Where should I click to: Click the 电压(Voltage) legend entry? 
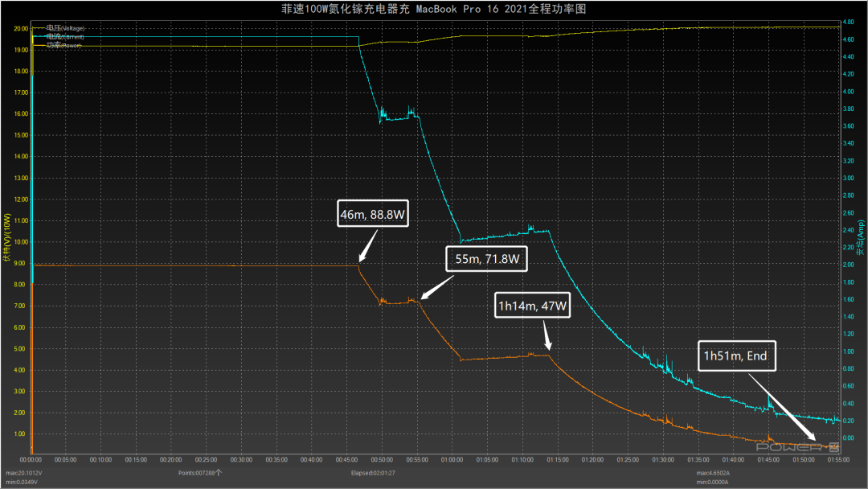[65, 28]
